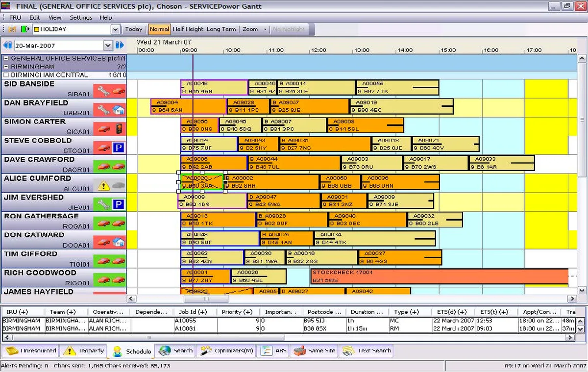Viewport: 588px width, 372px height.
Task: Click the No highlight button
Action: pyautogui.click(x=289, y=29)
